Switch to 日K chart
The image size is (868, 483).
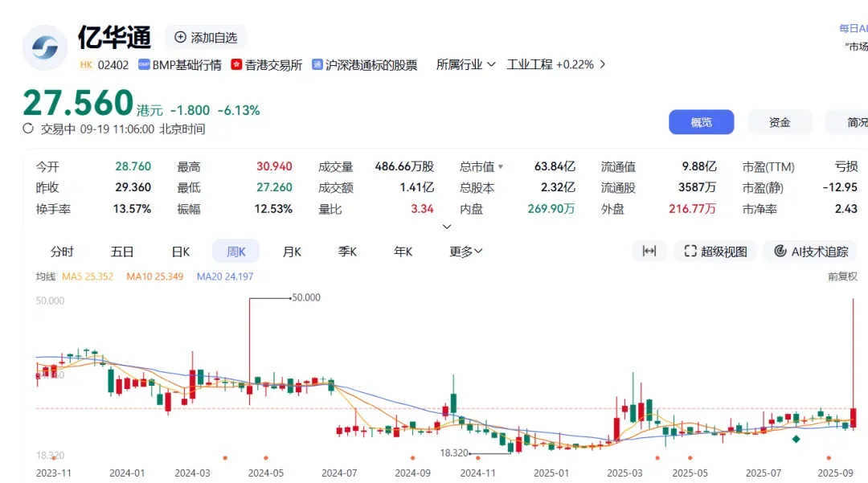(181, 252)
